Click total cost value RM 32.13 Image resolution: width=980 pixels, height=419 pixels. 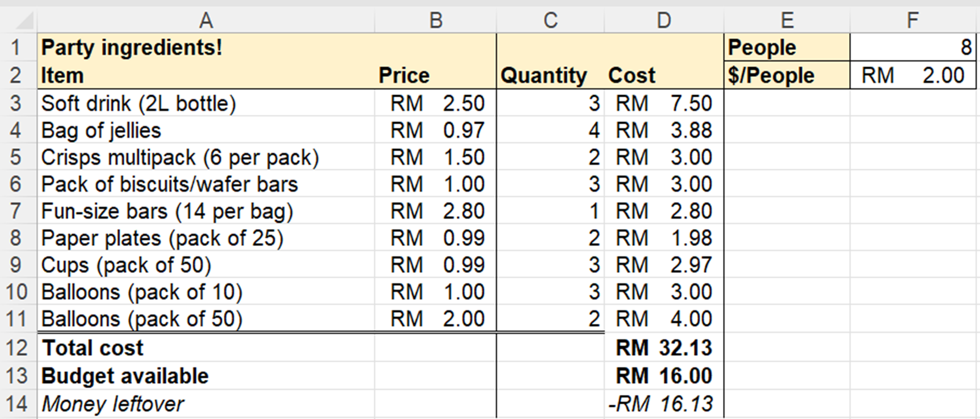click(x=664, y=348)
